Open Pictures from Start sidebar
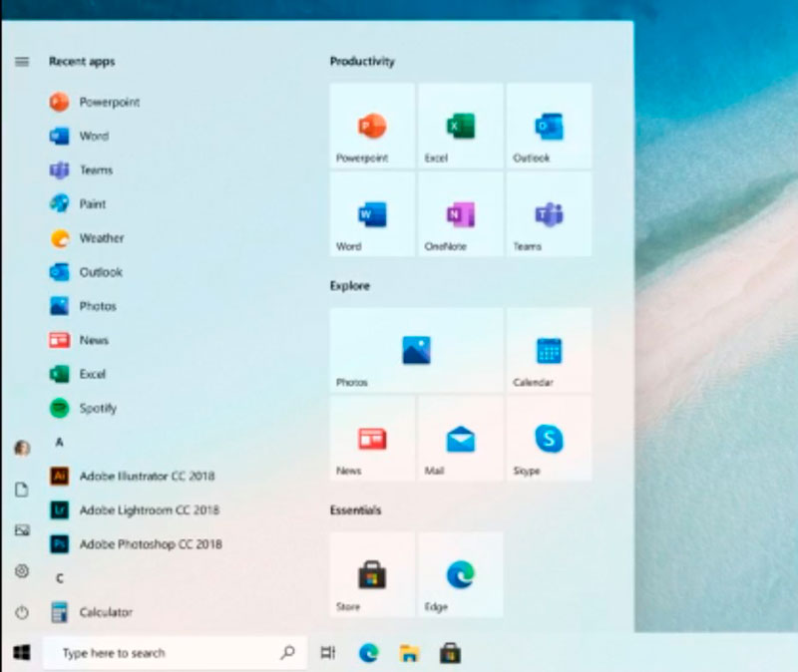798x672 pixels. click(x=22, y=530)
